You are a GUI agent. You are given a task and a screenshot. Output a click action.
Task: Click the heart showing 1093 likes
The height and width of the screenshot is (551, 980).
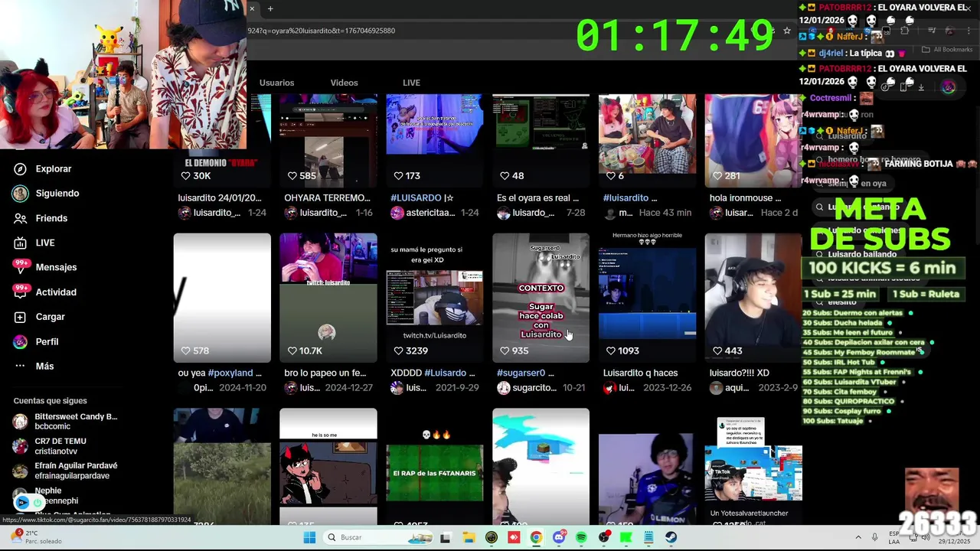(x=610, y=351)
